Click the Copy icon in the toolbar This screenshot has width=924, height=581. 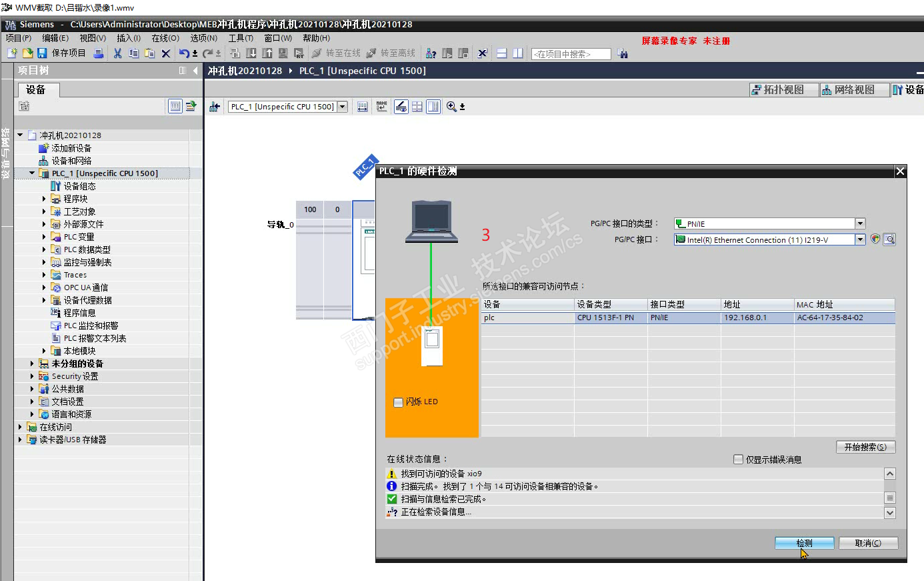134,53
